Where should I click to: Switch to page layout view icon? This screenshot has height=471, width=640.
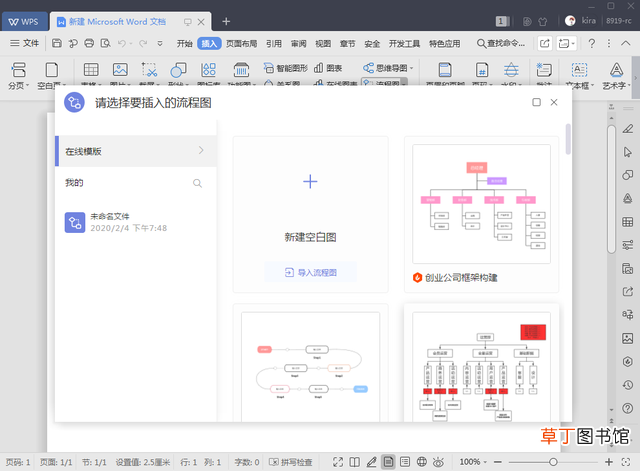tap(388, 462)
